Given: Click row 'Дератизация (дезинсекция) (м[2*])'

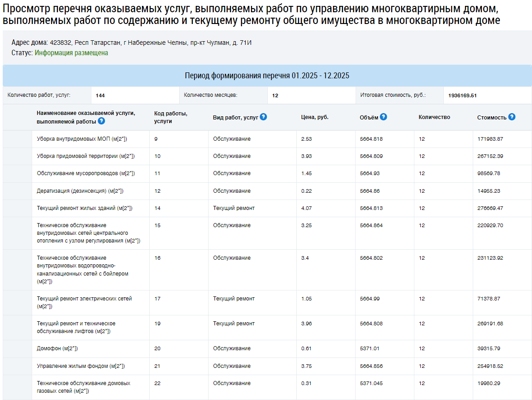Looking at the screenshot, I should tap(267, 191).
